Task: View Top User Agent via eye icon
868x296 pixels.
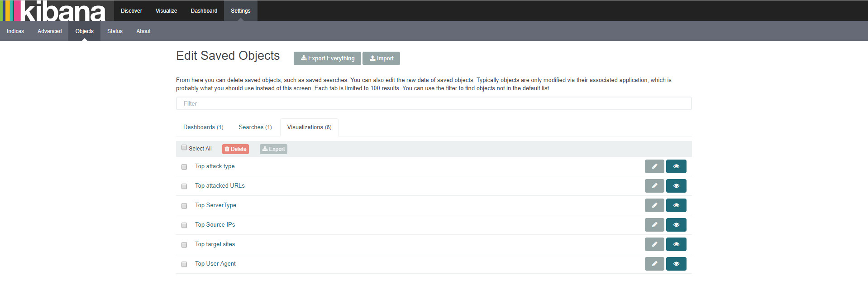Action: point(676,264)
